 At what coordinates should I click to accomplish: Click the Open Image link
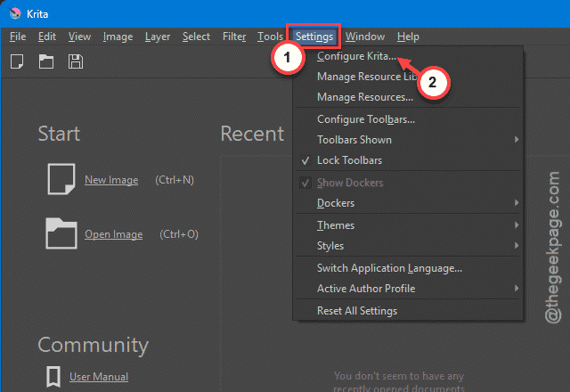[113, 234]
